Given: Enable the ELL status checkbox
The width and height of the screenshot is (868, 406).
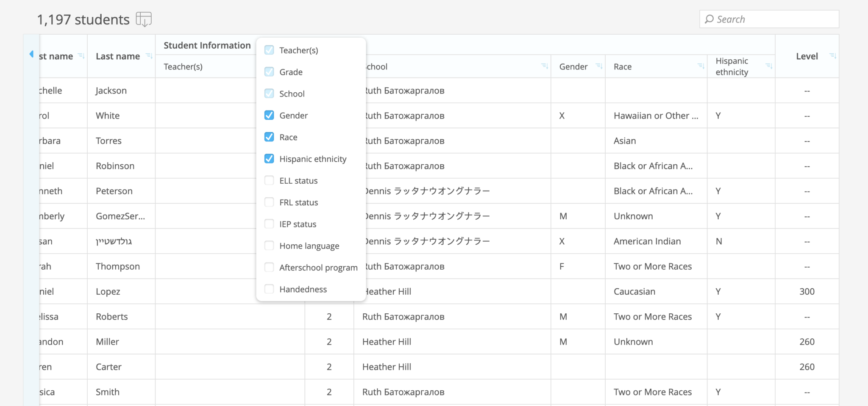Looking at the screenshot, I should [269, 180].
